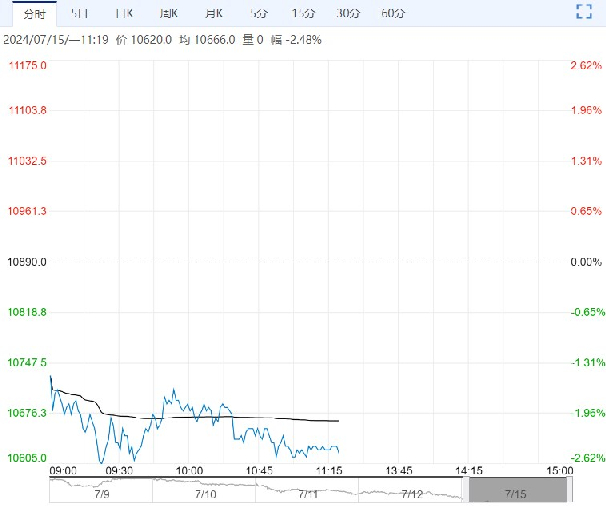
Task: Show the 月K monthly chart
Action: tap(212, 13)
